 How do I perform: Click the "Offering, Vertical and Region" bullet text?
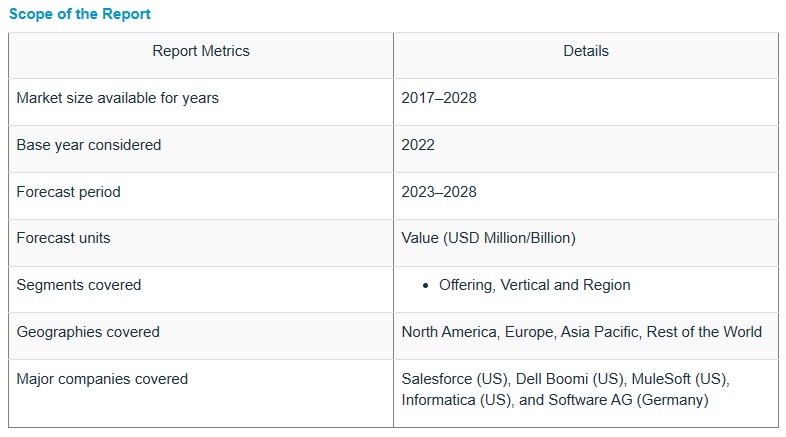click(x=535, y=285)
